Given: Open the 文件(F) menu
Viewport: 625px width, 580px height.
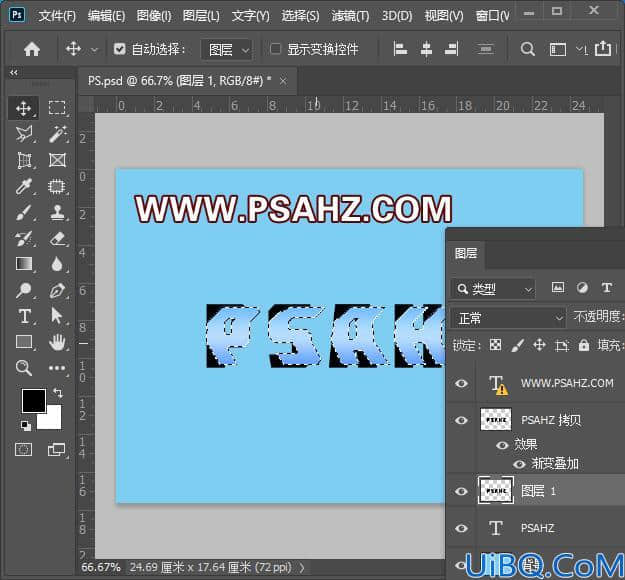Looking at the screenshot, I should pyautogui.click(x=57, y=16).
